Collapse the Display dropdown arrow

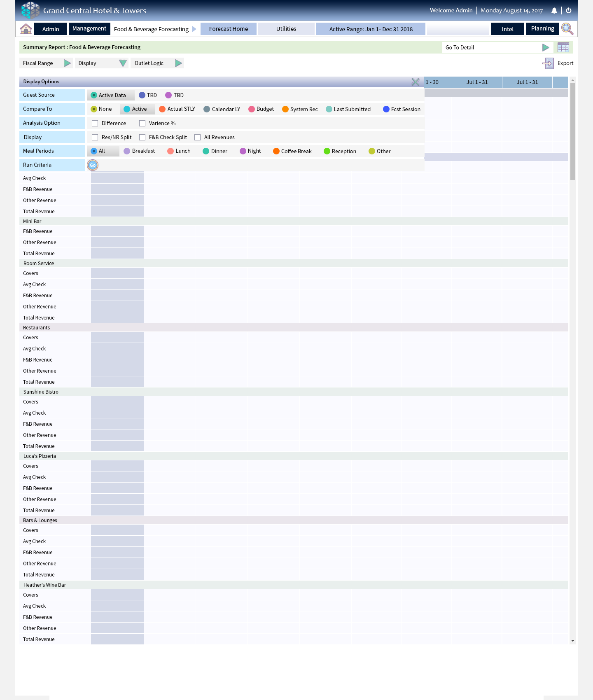[x=123, y=63]
